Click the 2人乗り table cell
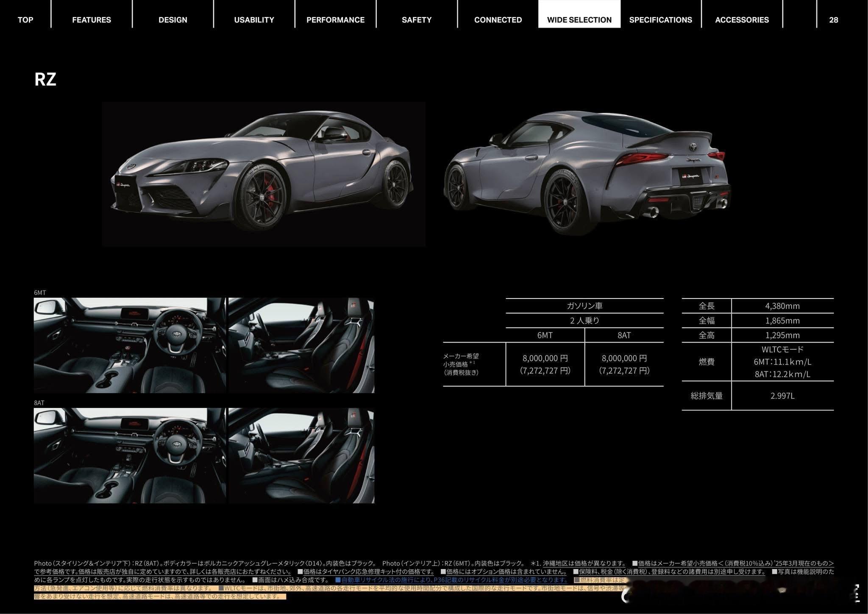Viewport: 868px width, 614px height. tap(584, 321)
